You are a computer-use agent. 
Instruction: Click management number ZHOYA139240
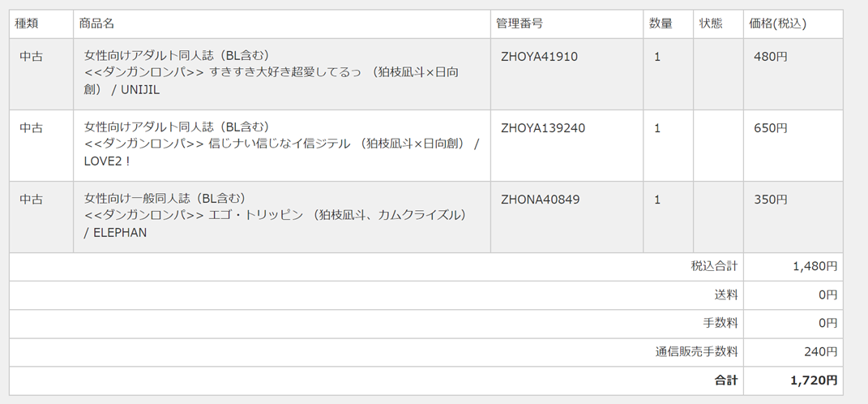click(x=543, y=128)
